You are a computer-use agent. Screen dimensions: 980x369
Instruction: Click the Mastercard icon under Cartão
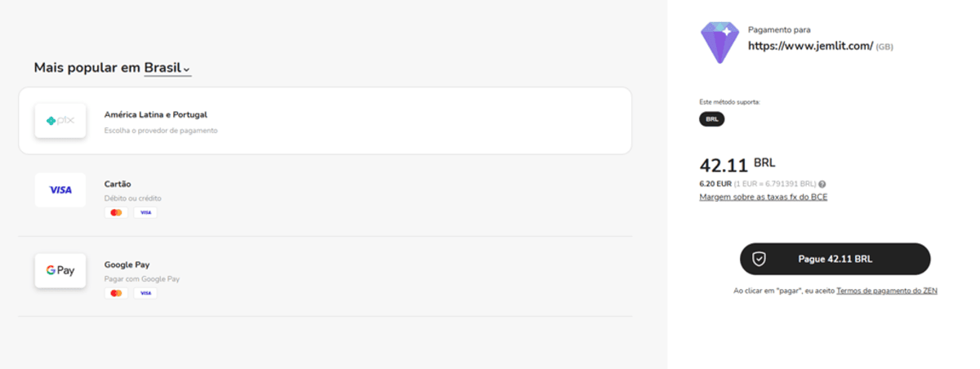pos(116,212)
